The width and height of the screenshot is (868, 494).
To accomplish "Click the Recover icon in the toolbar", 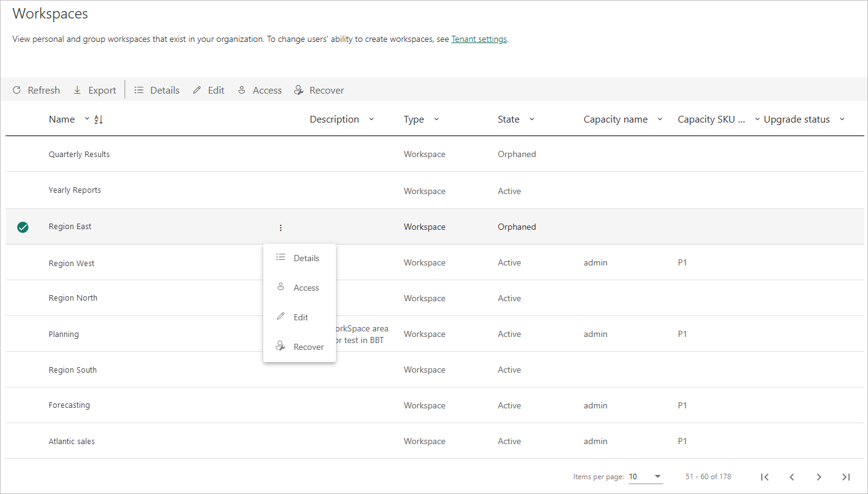I will 298,90.
